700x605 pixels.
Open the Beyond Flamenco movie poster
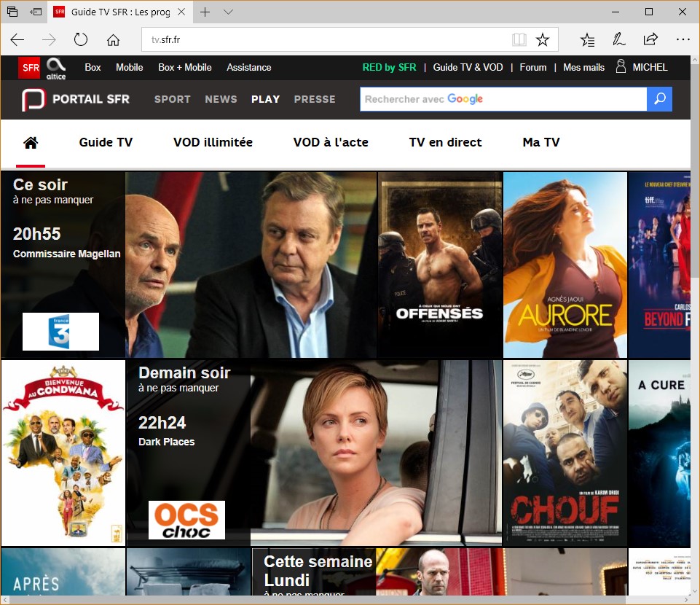[659, 265]
